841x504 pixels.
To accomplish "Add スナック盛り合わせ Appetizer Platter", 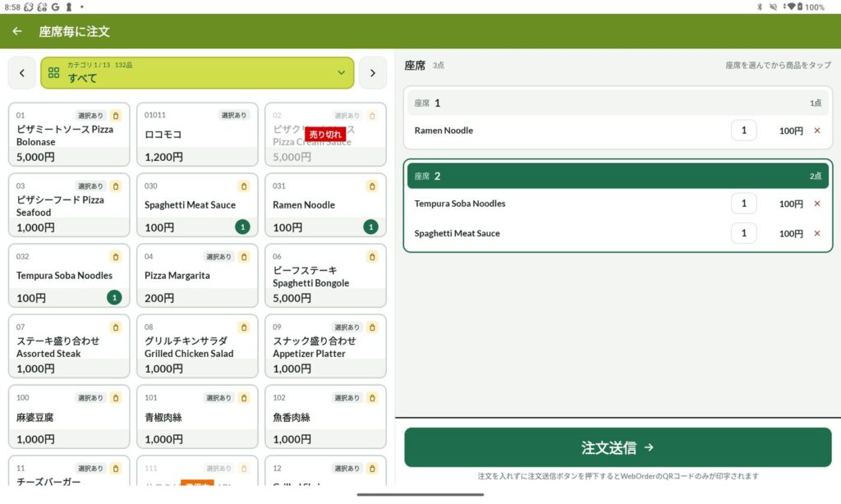I will tap(325, 346).
